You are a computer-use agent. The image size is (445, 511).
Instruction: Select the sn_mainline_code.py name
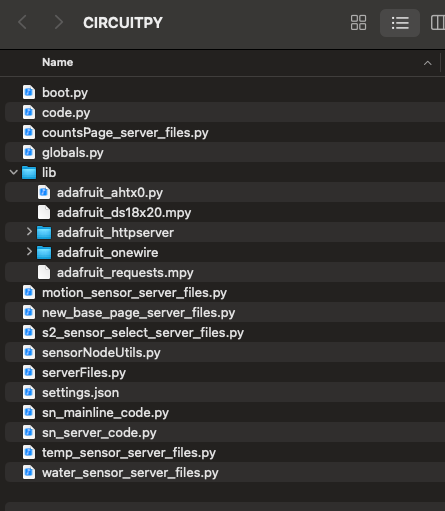coord(105,413)
